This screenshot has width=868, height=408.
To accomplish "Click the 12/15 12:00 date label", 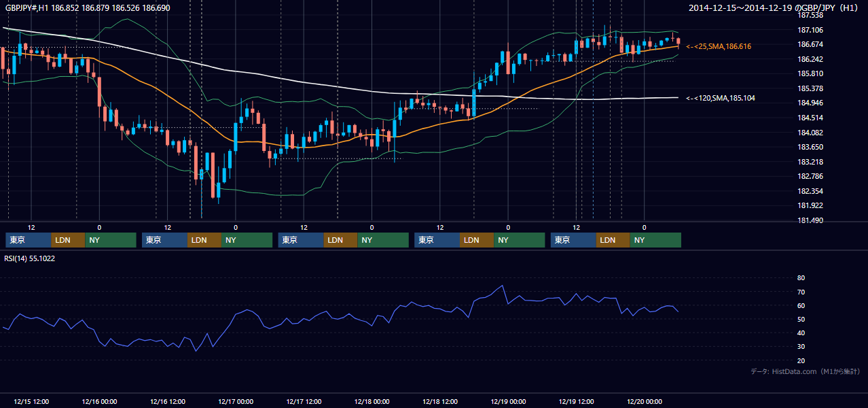I will (31, 401).
